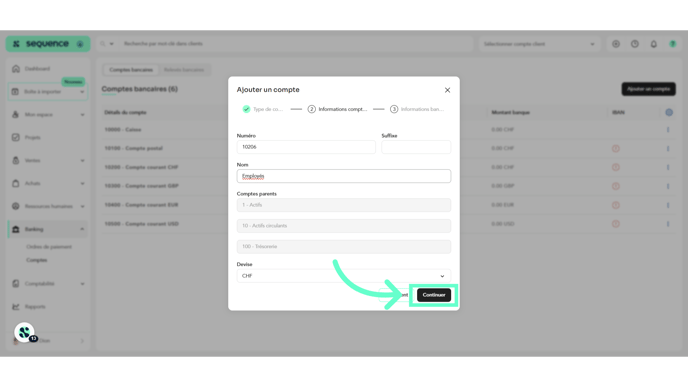The height and width of the screenshot is (387, 688).
Task: Click step 2 Informations compte indicator
Action: (312, 109)
